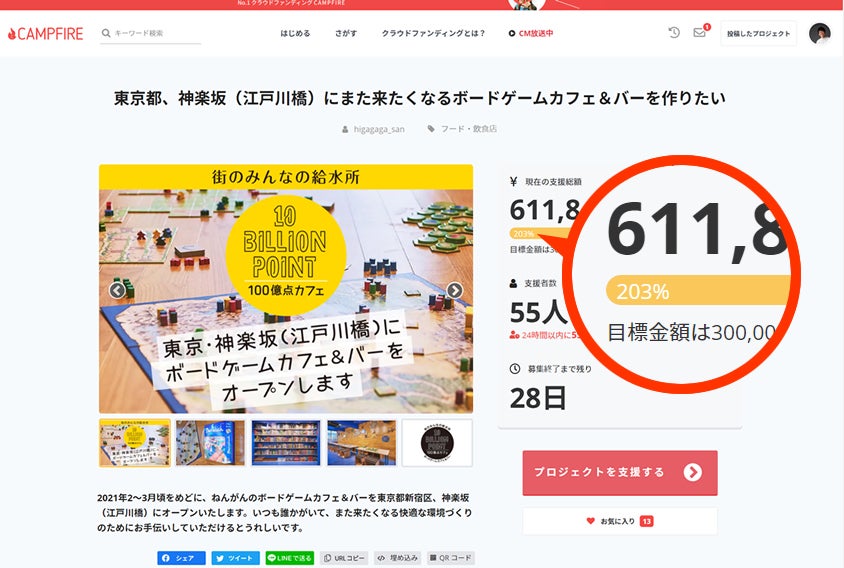Show the previous slide with left arrow

[117, 290]
